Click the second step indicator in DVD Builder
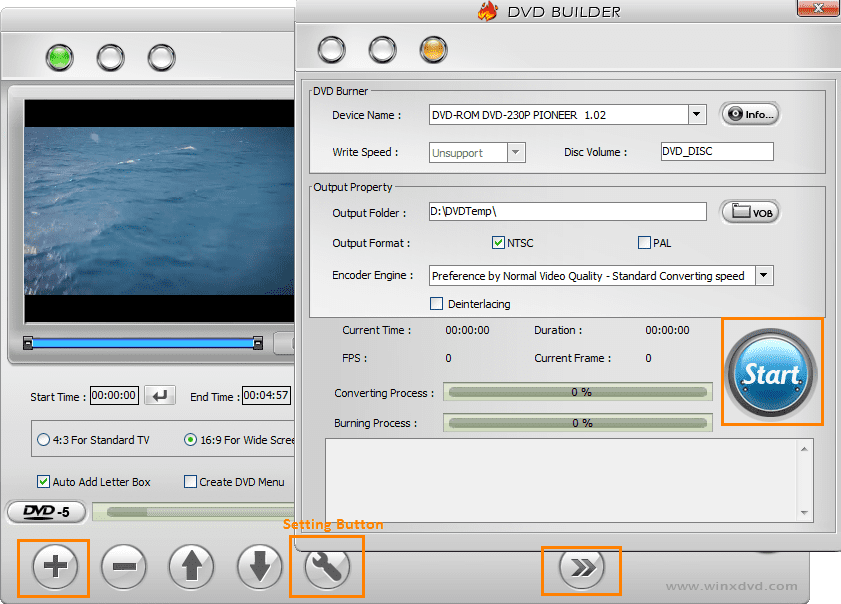The image size is (841, 604). (382, 50)
